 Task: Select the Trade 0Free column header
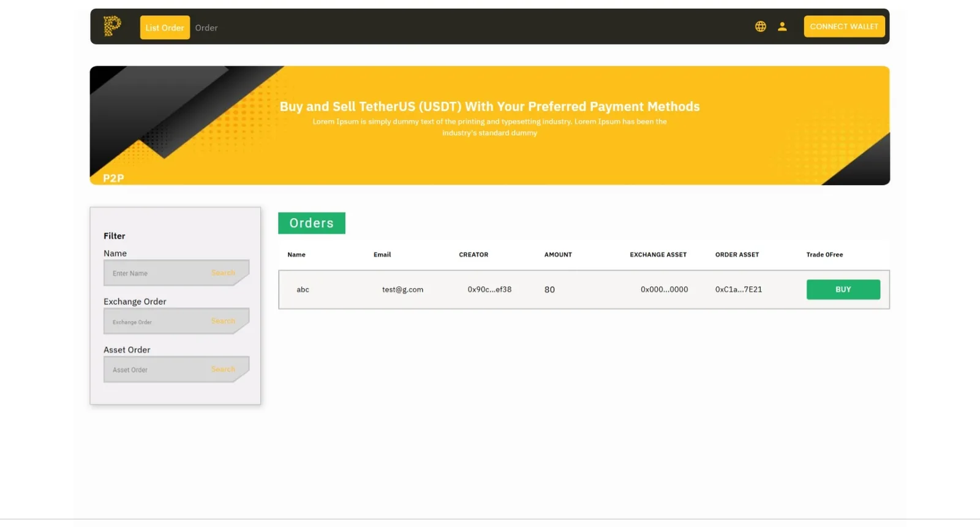click(x=824, y=254)
